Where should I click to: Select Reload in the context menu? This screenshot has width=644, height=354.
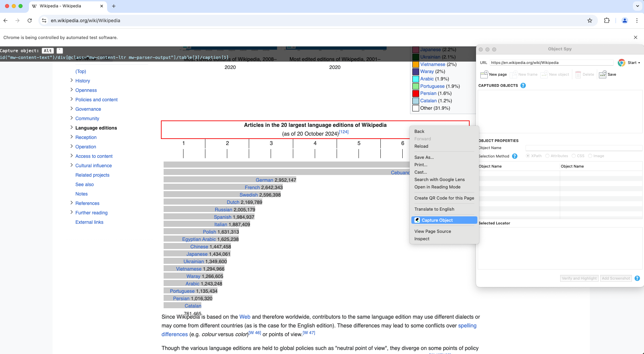pyautogui.click(x=444, y=146)
